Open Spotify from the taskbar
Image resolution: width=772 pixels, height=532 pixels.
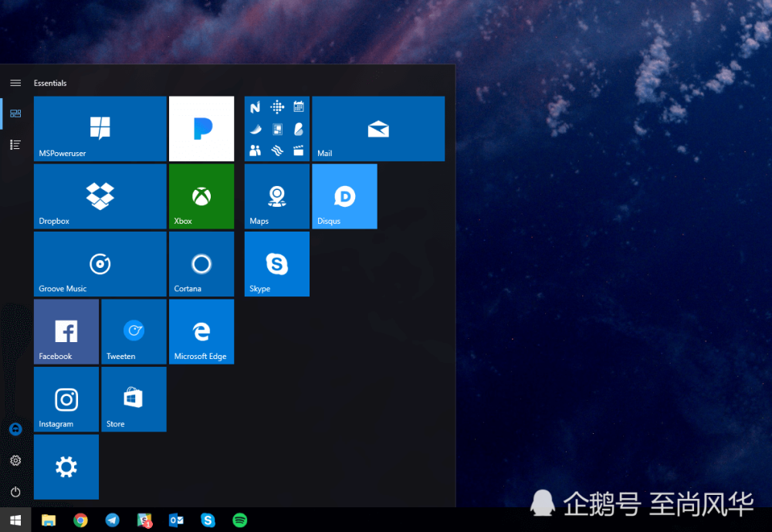click(240, 520)
